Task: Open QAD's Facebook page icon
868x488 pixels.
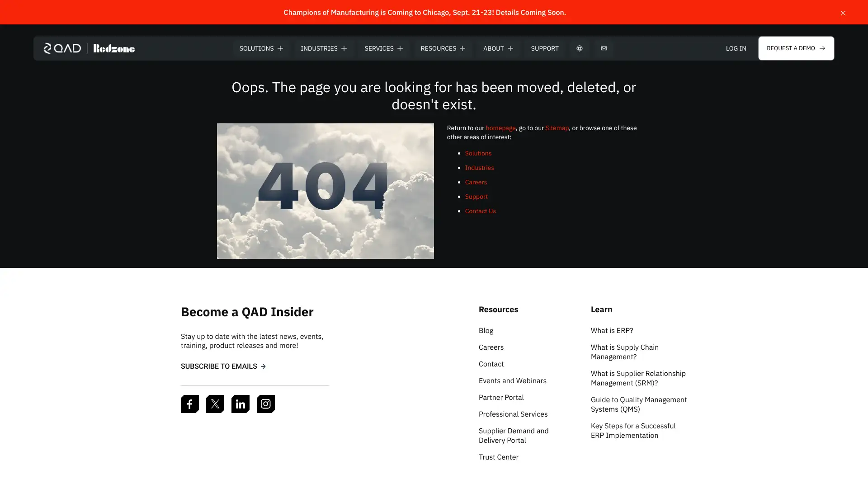Action: coord(190,404)
